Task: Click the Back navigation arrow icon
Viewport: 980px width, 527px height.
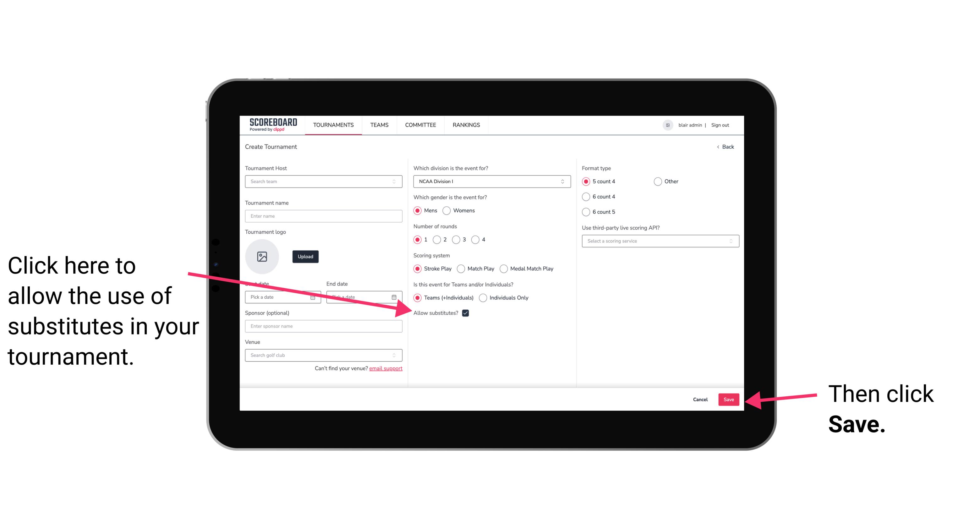Action: point(719,147)
